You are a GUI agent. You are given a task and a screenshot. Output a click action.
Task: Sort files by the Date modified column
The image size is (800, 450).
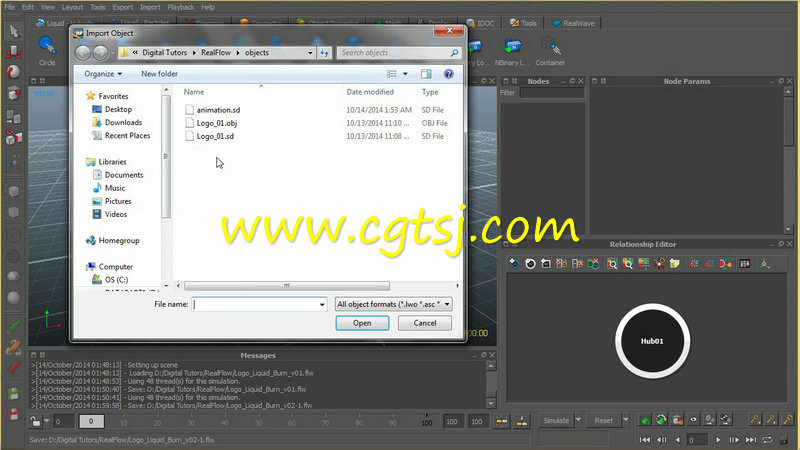point(370,92)
